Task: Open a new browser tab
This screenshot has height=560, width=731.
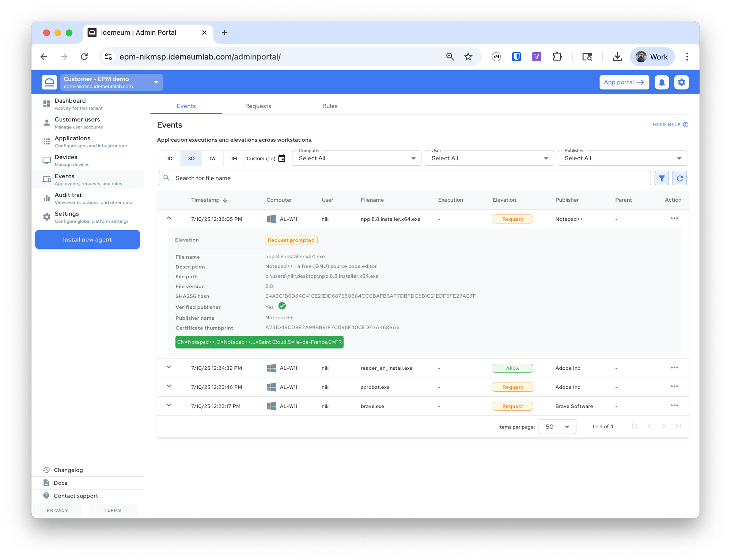Action: pyautogui.click(x=224, y=33)
